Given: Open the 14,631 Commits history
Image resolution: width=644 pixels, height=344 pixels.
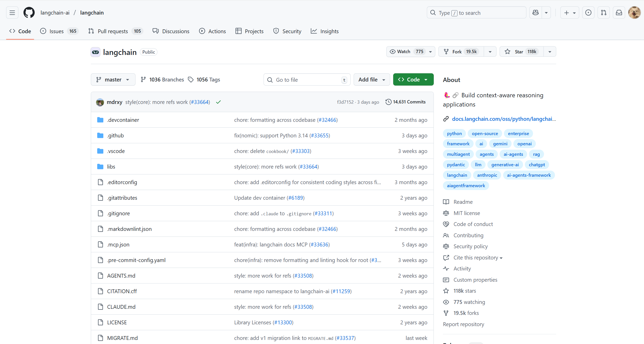Looking at the screenshot, I should pyautogui.click(x=405, y=102).
